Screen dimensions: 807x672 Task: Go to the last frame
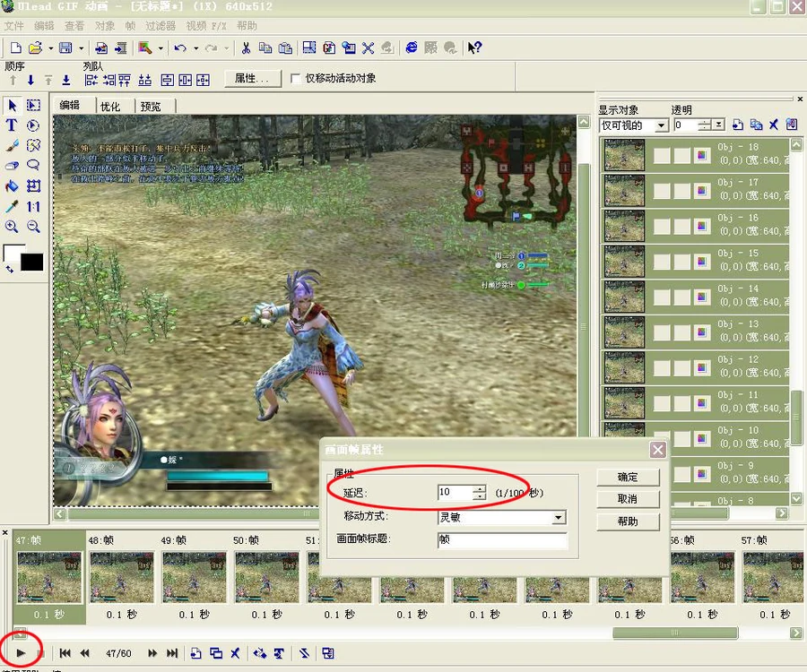coord(172,653)
